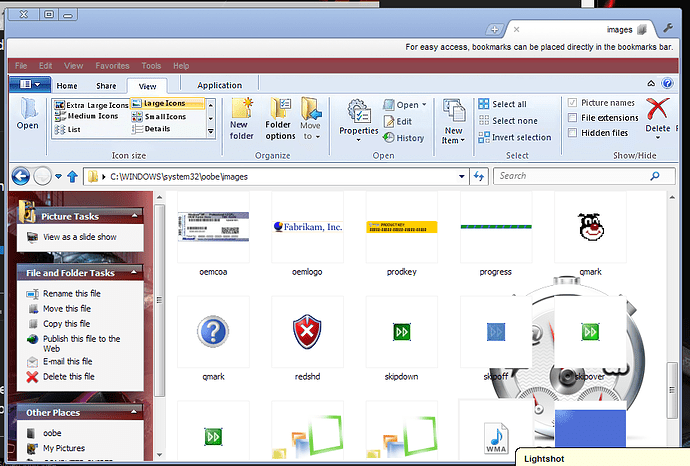
Task: Click the refresh button beside the address bar
Action: pos(479,176)
